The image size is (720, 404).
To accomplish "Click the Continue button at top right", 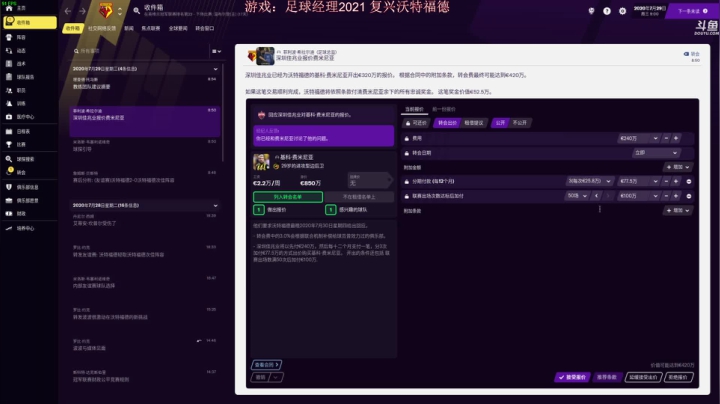I will pyautogui.click(x=692, y=11).
